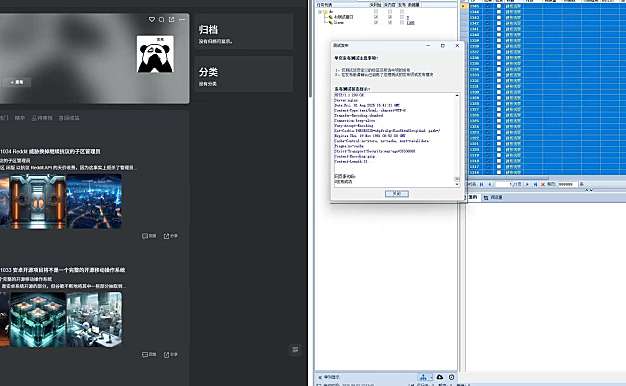The image size is (626, 386).
Task: Open the robots in office thumbnail
Action: pos(94,319)
